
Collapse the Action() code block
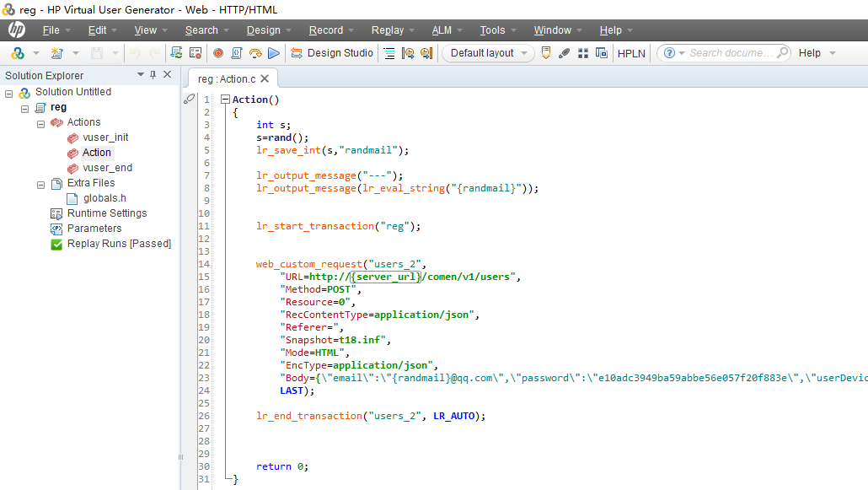tap(225, 100)
